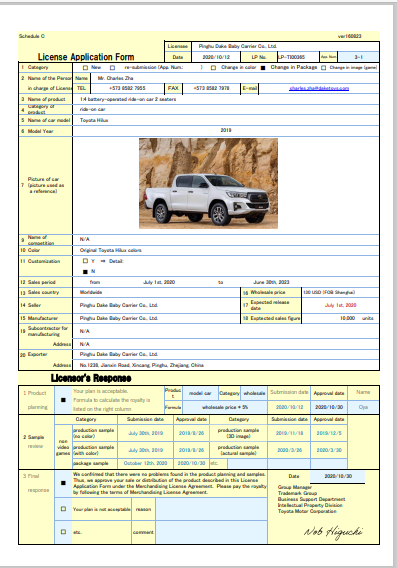Click the Toyota Hilux truck picture

pos(208,183)
